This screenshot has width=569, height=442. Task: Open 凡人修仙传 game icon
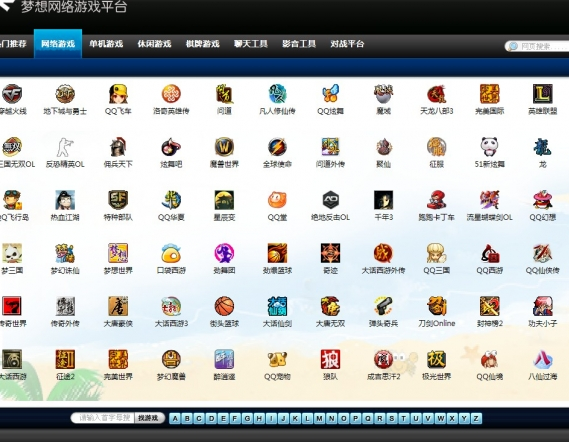click(277, 94)
